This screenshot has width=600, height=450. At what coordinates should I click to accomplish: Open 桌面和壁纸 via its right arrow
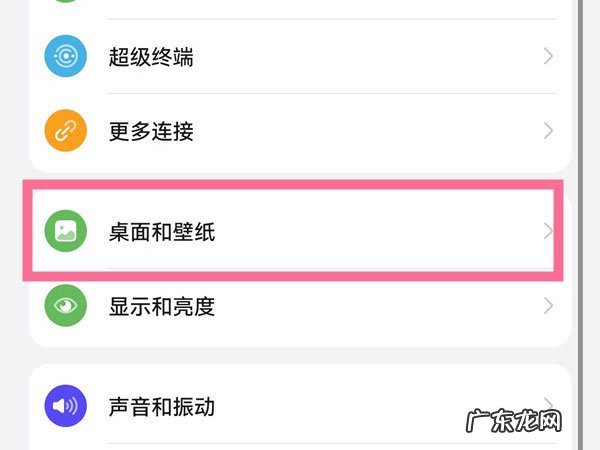[547, 232]
